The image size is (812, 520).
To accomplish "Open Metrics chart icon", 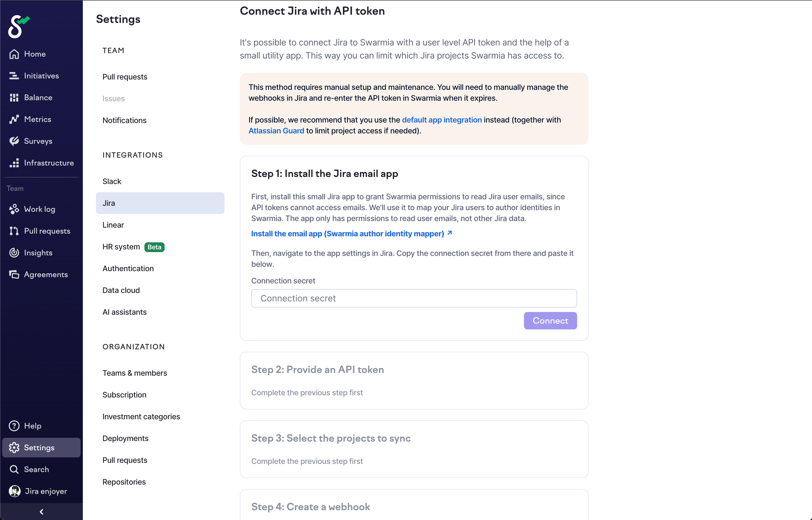I will (x=14, y=119).
